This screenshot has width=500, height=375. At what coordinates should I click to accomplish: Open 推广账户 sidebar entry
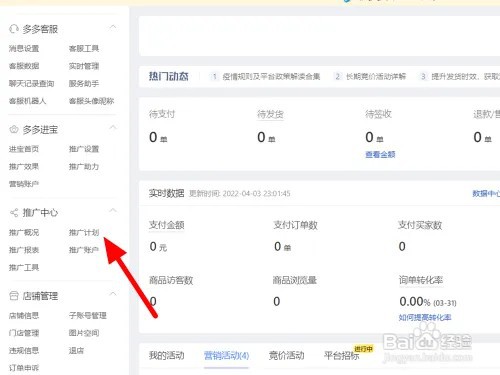click(x=84, y=250)
